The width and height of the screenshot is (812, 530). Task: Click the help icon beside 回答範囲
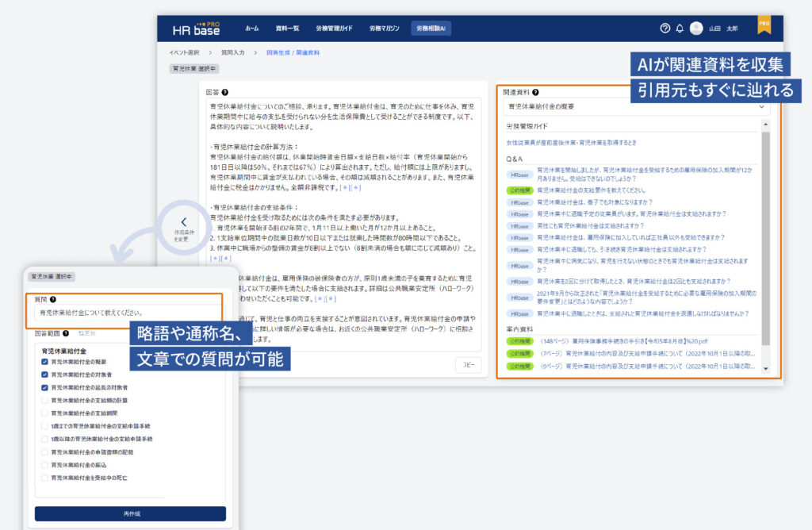pyautogui.click(x=66, y=334)
